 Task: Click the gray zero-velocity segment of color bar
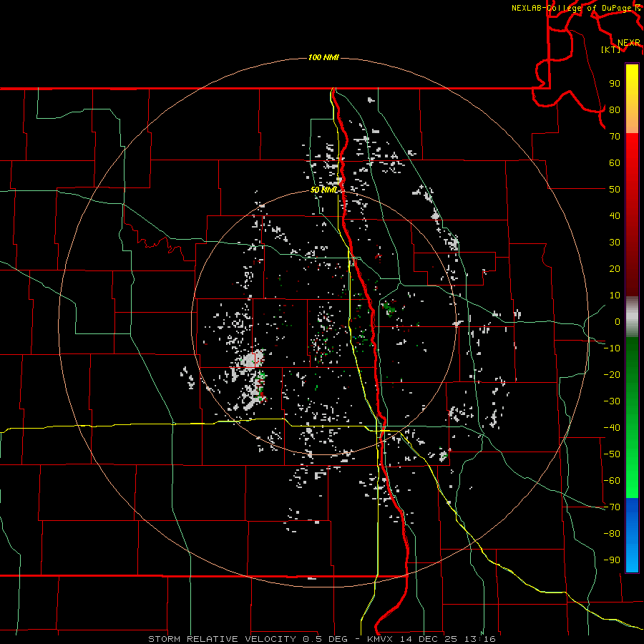coord(632,317)
